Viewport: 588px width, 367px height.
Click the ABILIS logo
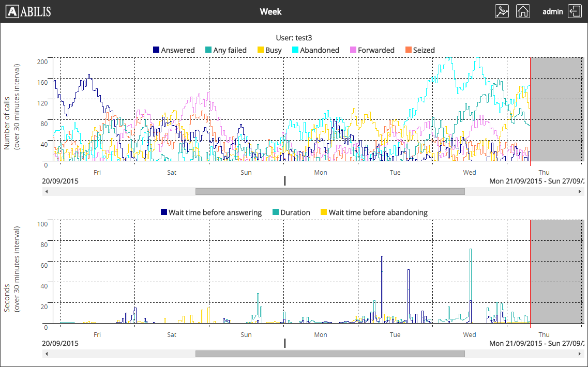coord(29,11)
